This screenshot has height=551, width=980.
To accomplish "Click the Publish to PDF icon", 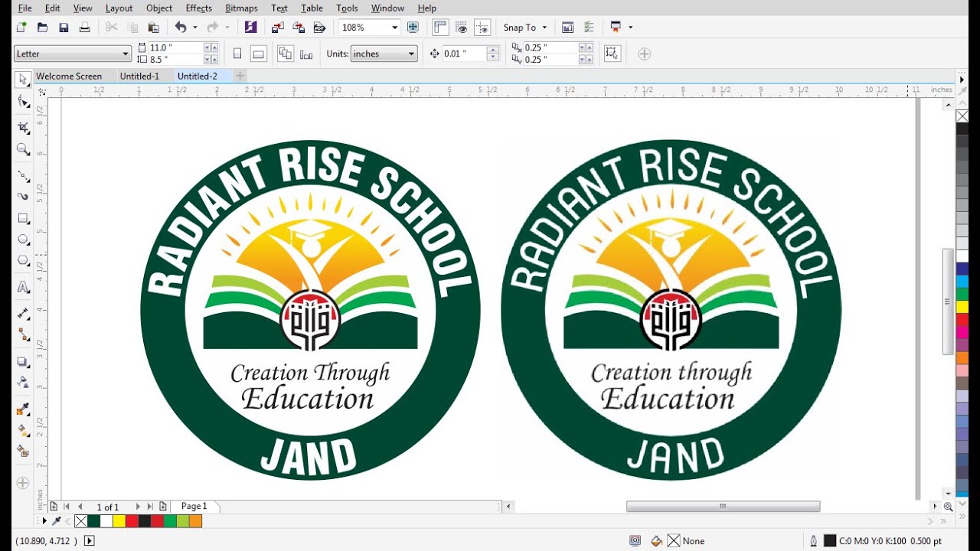I will click(x=320, y=28).
